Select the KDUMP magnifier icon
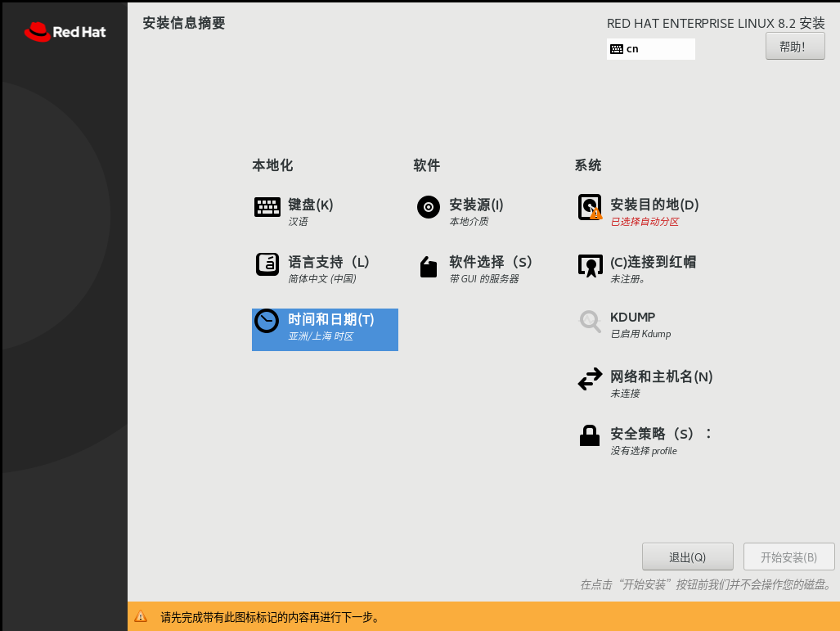This screenshot has width=840, height=631. 589,321
